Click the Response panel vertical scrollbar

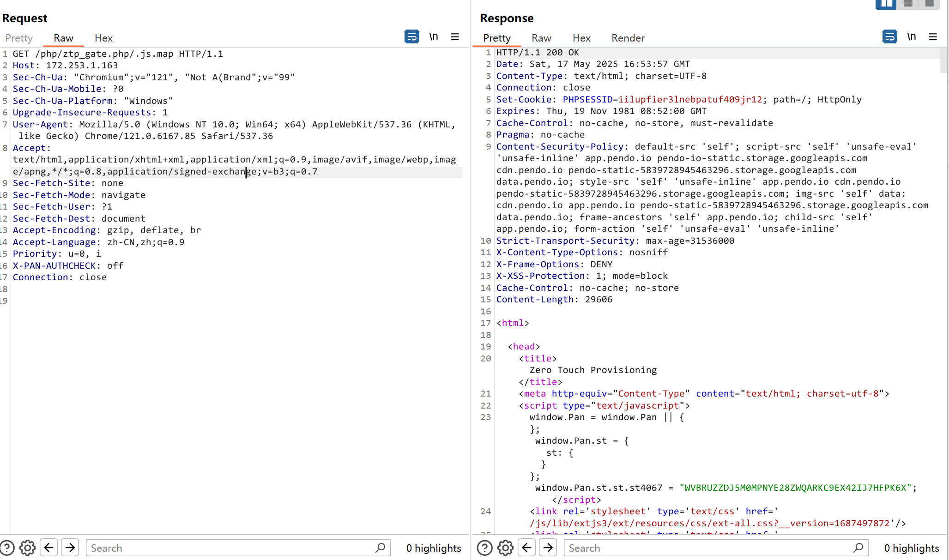point(943,60)
